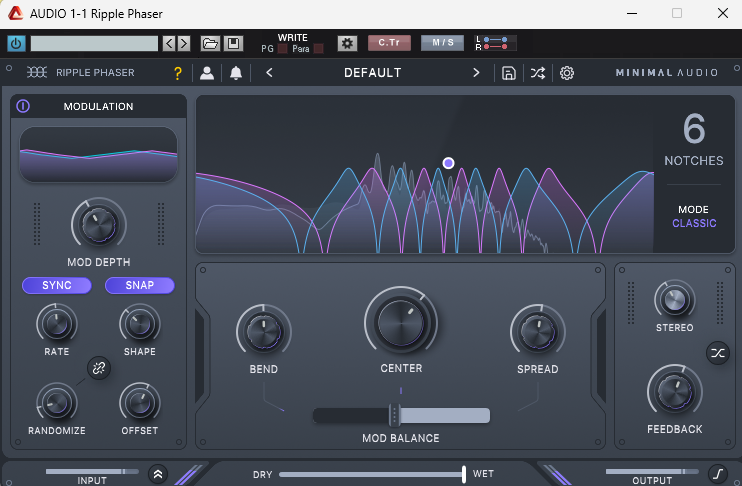Click the Mod Balance slider handle
This screenshot has height=486, width=742.
(x=394, y=415)
